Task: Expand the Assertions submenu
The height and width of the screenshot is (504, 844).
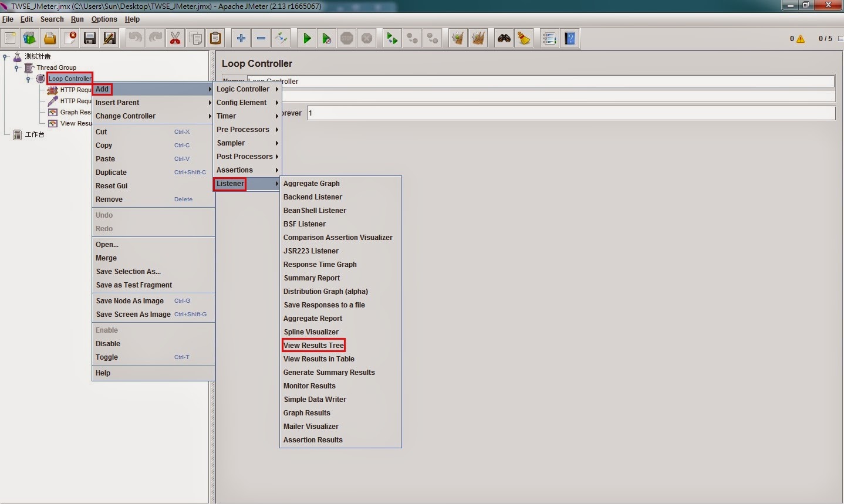Action: pyautogui.click(x=247, y=170)
